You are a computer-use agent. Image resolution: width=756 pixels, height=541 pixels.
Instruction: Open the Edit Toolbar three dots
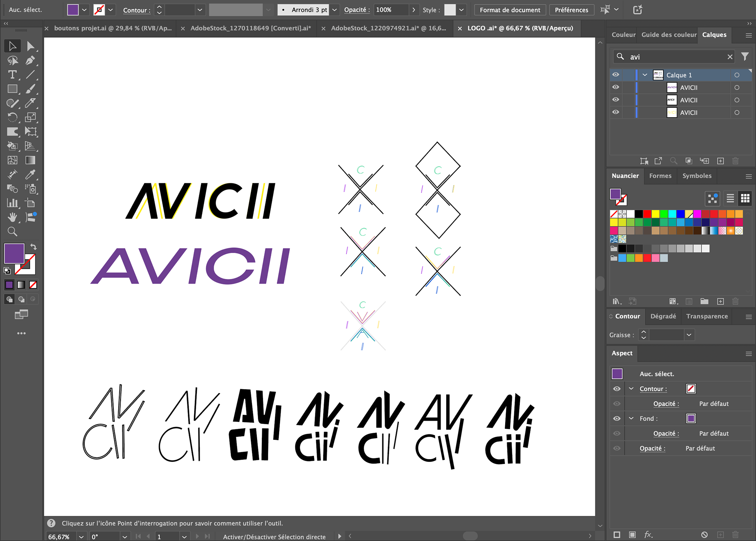tap(21, 333)
